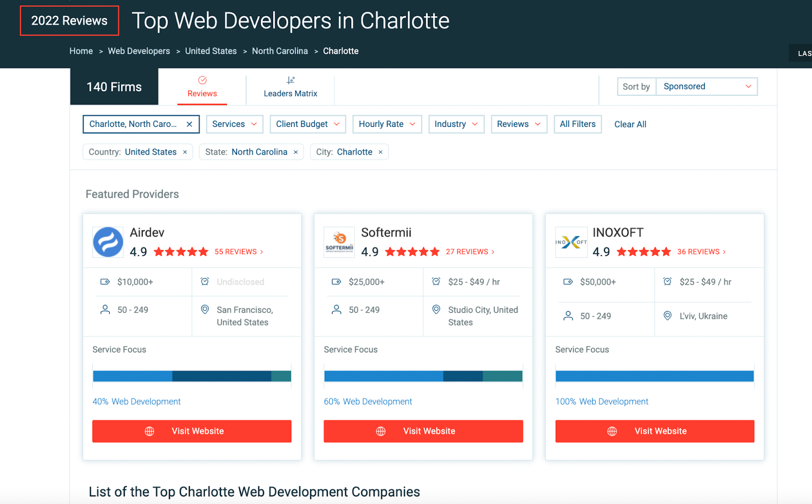Click Softermii's budget tag icon
The width and height of the screenshot is (812, 504).
coord(336,282)
